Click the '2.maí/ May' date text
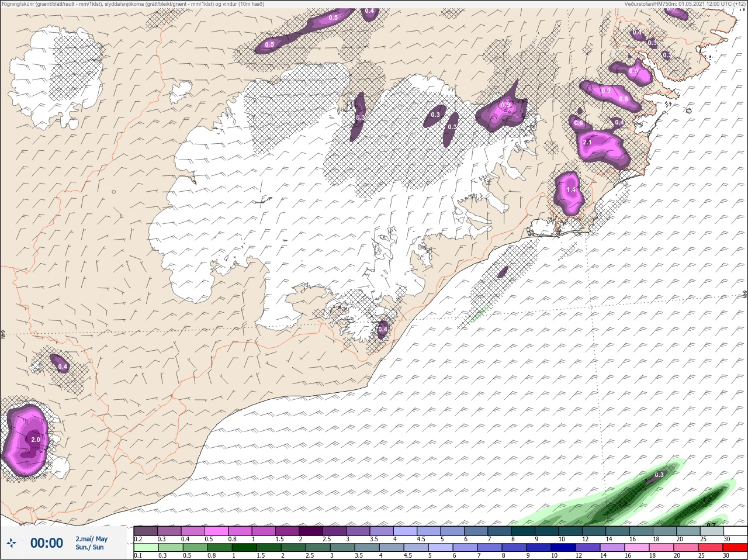Screen dimensions: 748x560 (x=91, y=538)
